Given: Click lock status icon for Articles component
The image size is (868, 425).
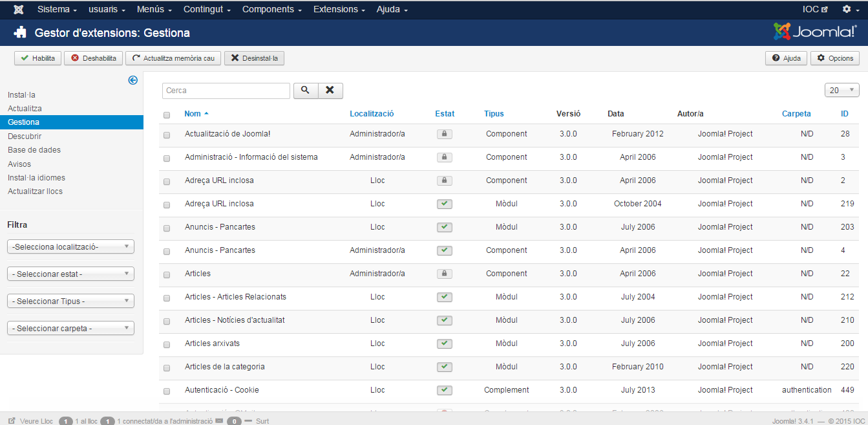Looking at the screenshot, I should (444, 274).
